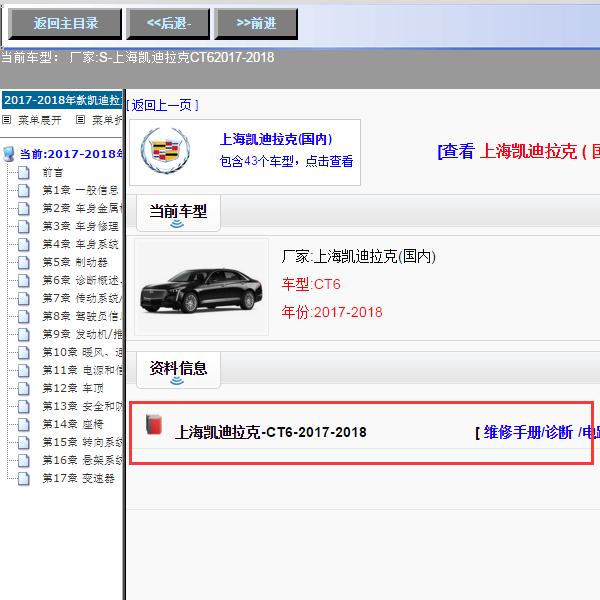The height and width of the screenshot is (600, 600).
Task: Open 第16章 悬架系统 chapter
Action: pyautogui.click(x=82, y=460)
